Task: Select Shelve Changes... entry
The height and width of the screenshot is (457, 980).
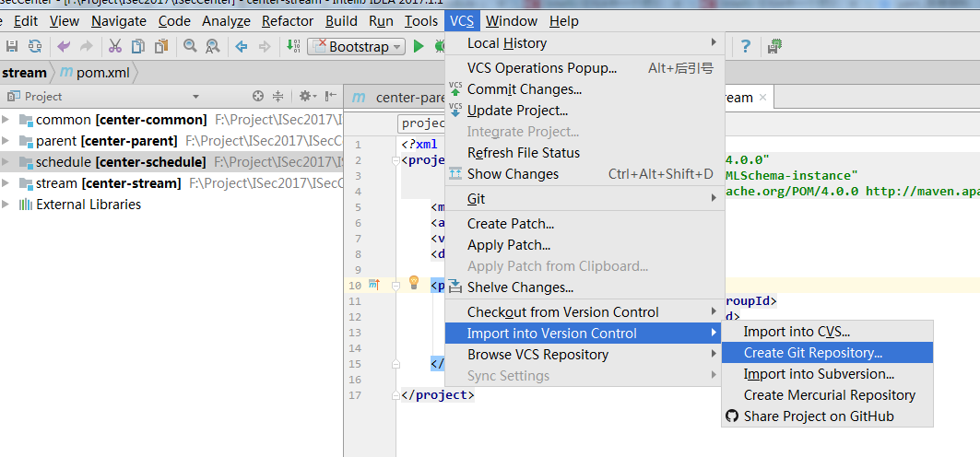Action: 584,287
